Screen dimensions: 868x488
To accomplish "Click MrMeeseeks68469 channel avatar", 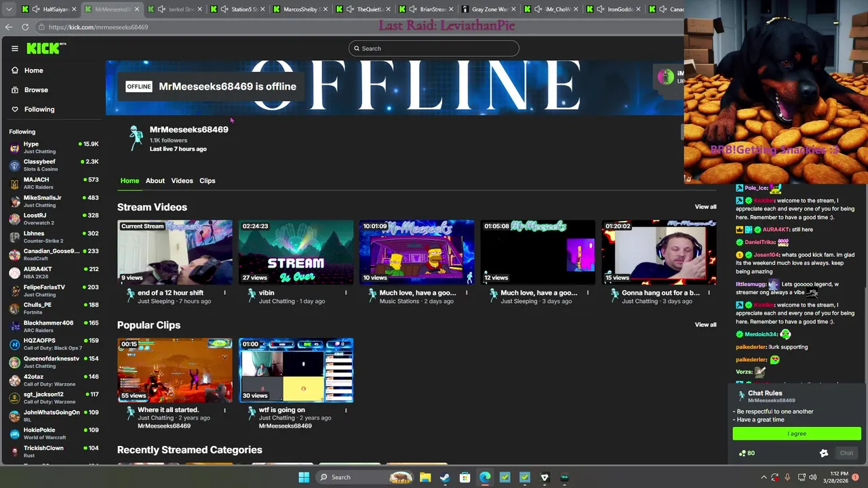I will [136, 138].
